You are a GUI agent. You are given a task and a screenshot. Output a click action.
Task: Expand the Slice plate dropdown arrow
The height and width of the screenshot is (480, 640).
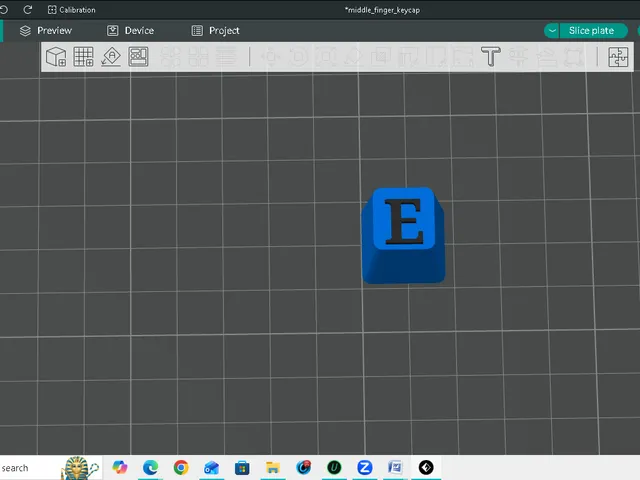[x=552, y=31]
